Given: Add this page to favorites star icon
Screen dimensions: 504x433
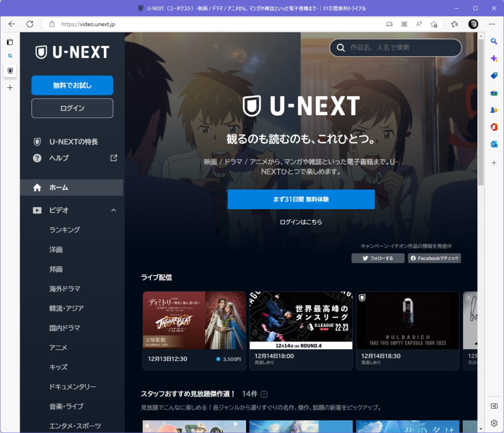Looking at the screenshot, I should pyautogui.click(x=434, y=24).
